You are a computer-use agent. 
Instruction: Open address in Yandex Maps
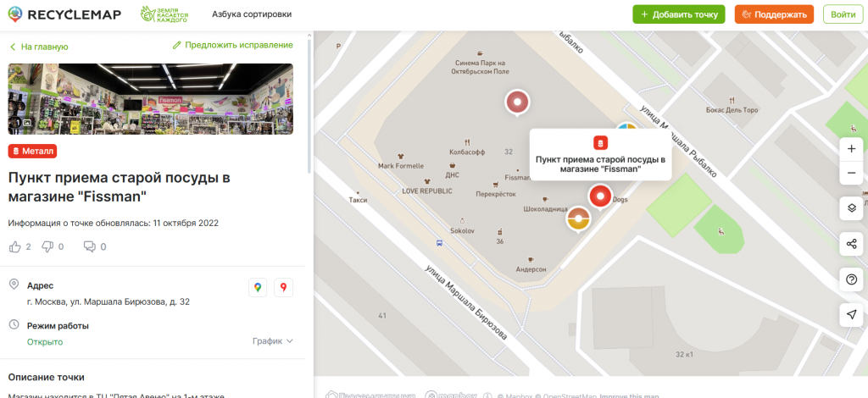click(x=283, y=287)
